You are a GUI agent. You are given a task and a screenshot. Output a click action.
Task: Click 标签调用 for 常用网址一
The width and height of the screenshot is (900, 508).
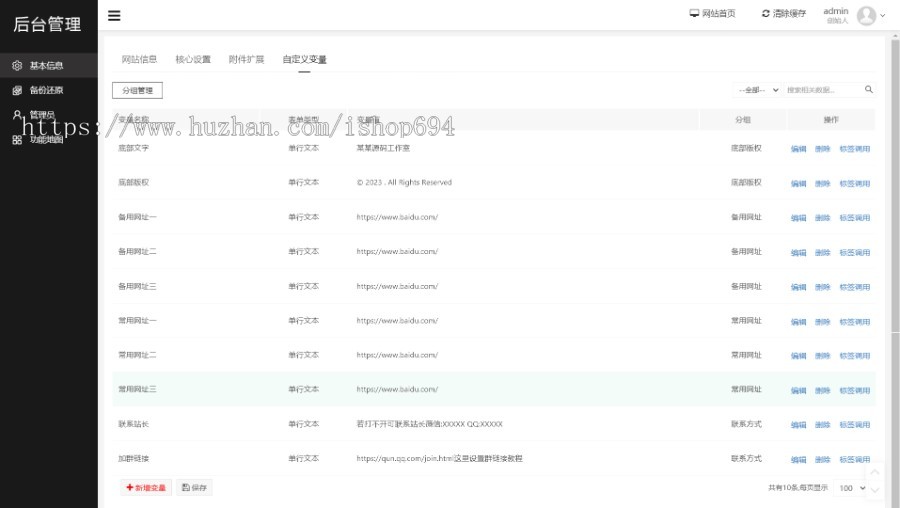coord(855,322)
